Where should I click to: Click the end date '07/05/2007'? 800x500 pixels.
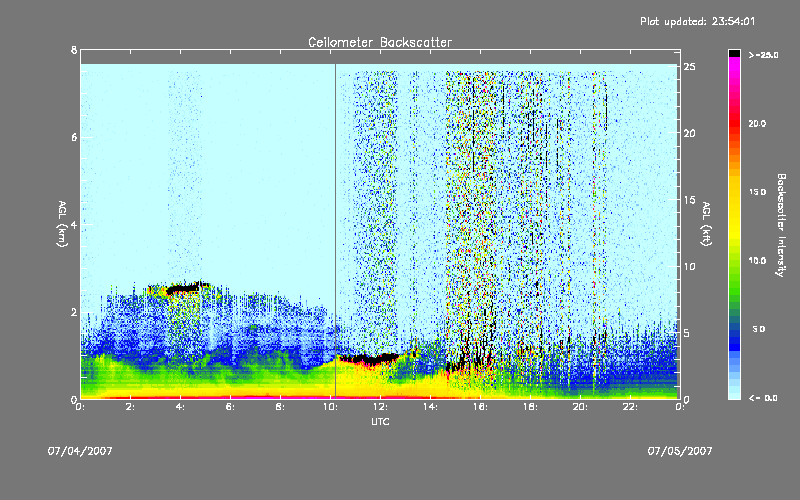[x=680, y=451]
